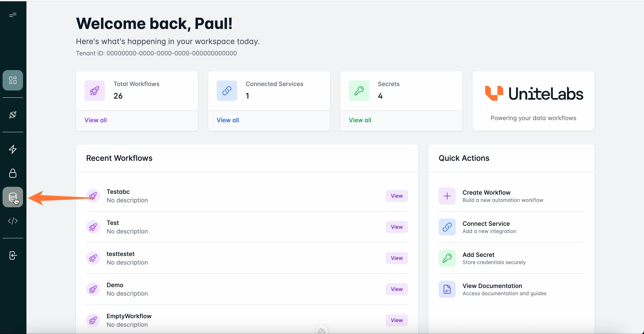Screen dimensions: 644x334
Task: Click the rocket icon beside testtestet workflow
Action: point(93,258)
